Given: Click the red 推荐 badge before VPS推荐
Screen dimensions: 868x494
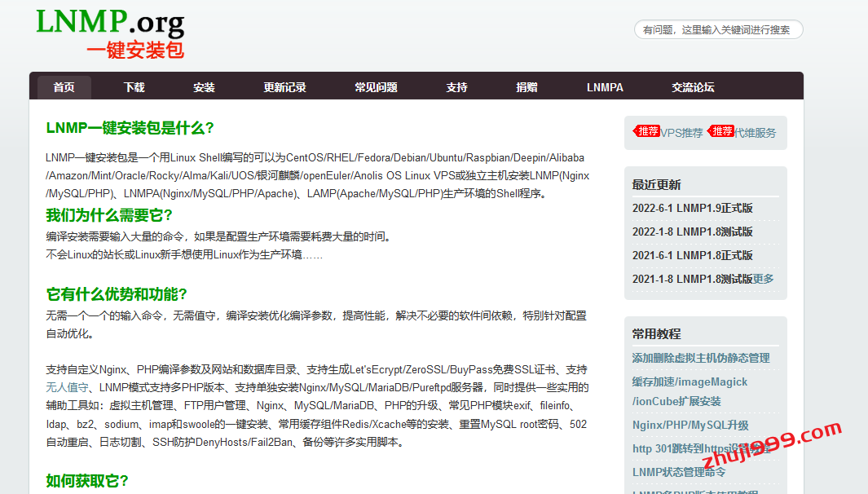Looking at the screenshot, I should click(x=647, y=131).
